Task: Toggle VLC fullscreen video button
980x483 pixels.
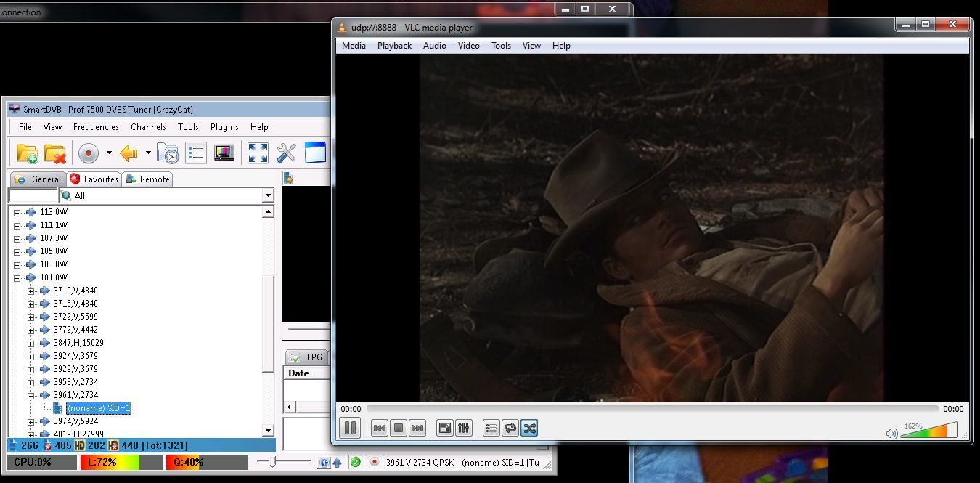Action: (445, 429)
